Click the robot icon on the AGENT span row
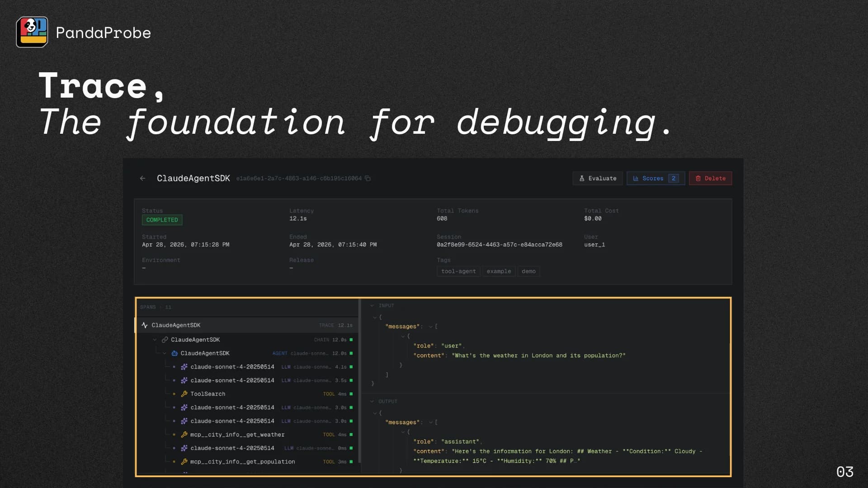This screenshot has width=868, height=488. (175, 353)
